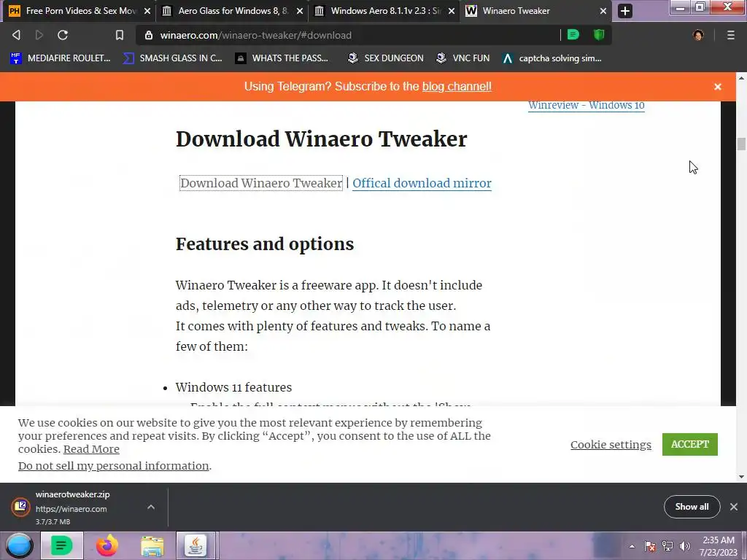Close the Windows Aero 8.1.1v 2.3 tab

point(452,10)
